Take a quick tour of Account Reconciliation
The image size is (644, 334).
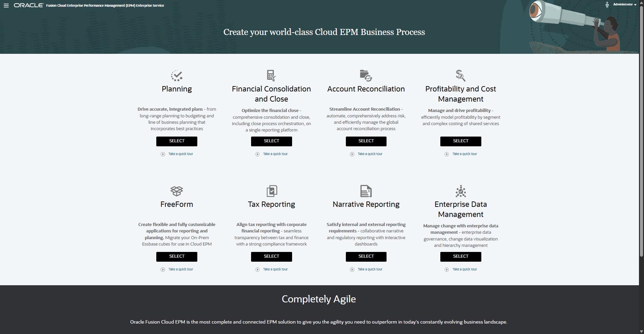(x=370, y=154)
